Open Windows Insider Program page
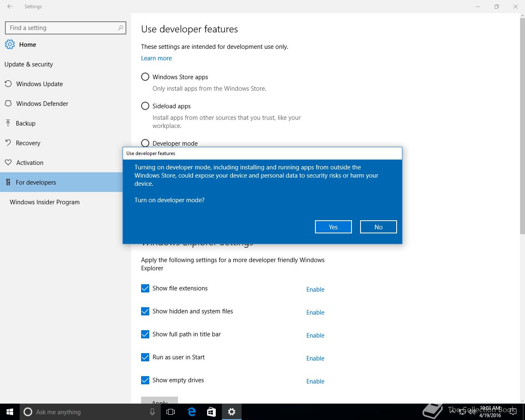 (62, 202)
